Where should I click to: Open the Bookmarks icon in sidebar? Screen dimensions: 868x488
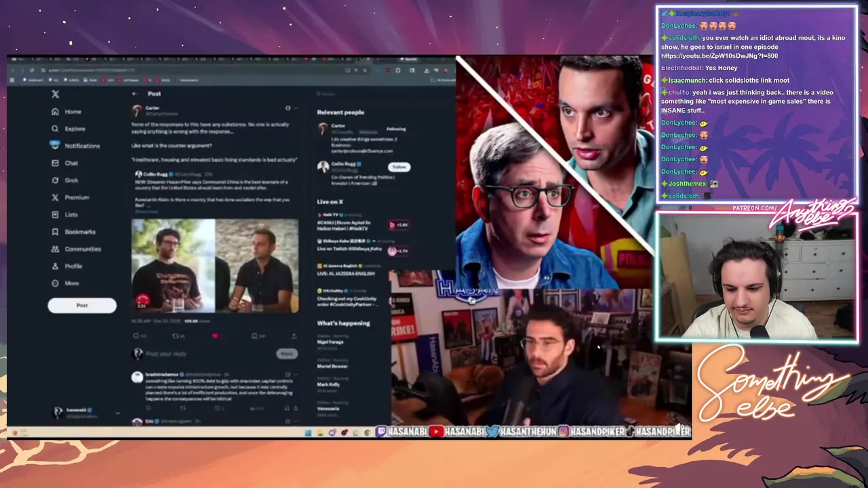56,232
